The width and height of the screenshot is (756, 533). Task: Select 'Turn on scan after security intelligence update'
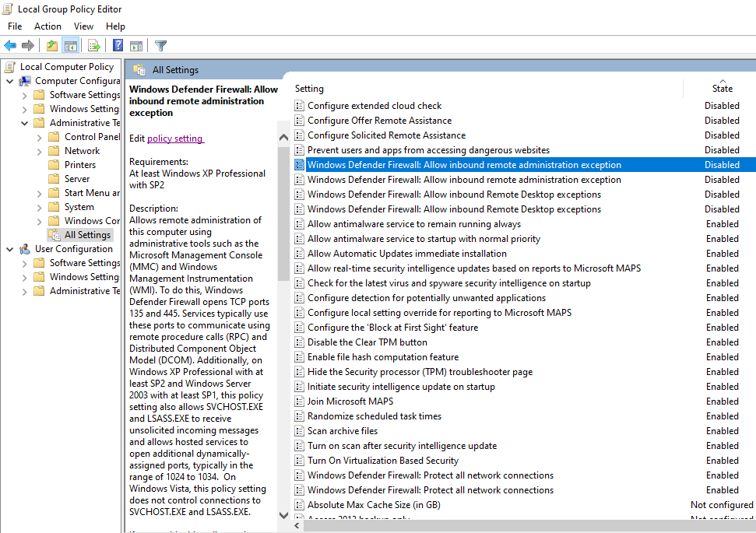[524, 446]
